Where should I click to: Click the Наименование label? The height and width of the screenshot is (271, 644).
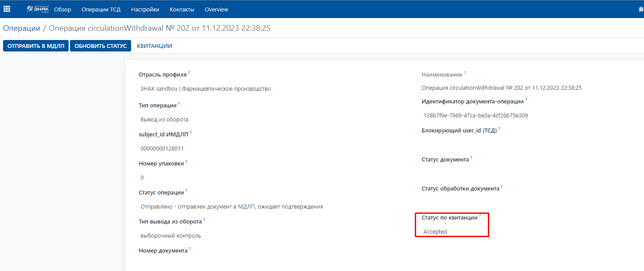pyautogui.click(x=442, y=75)
